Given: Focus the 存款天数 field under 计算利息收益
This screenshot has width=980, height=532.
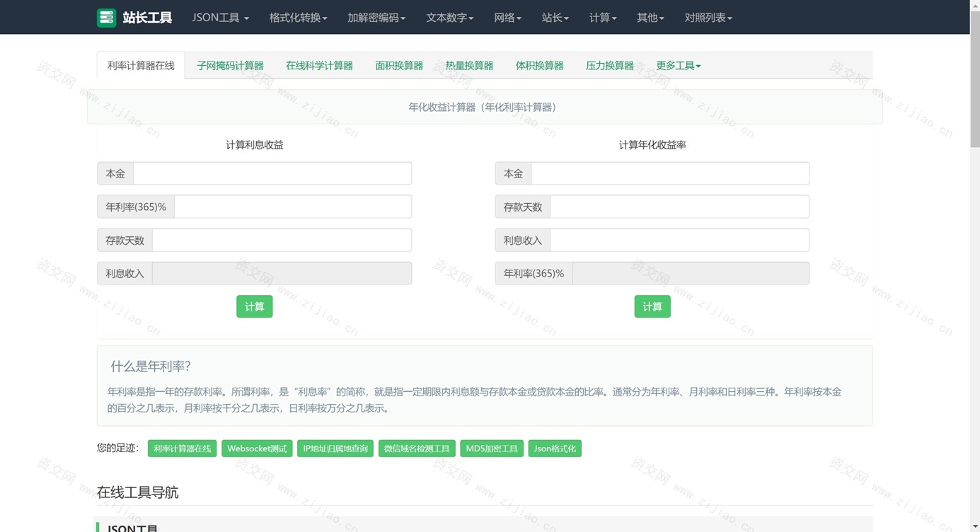Looking at the screenshot, I should (x=282, y=240).
